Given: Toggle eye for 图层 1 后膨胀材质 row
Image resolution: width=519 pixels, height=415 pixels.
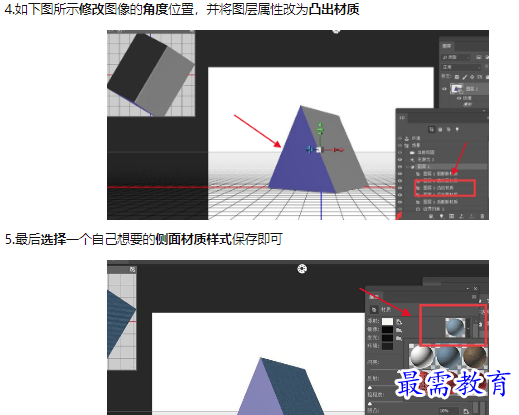Looking at the screenshot, I should click(x=400, y=202).
